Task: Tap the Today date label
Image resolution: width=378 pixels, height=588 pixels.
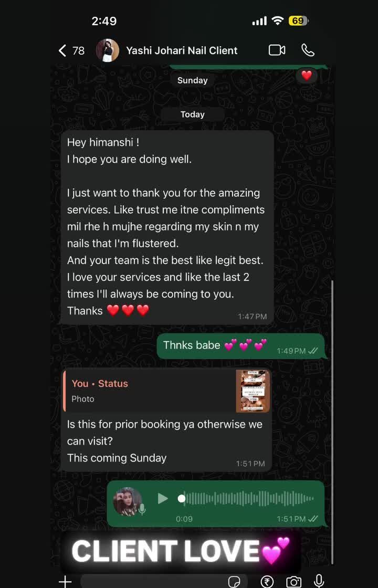Action: (192, 114)
